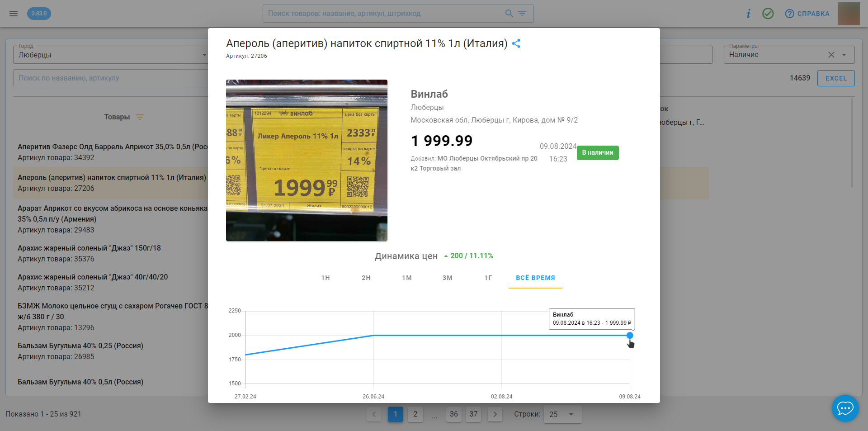Click the Артикул: 27206 label in dialog
The width and height of the screenshot is (868, 431).
click(x=246, y=56)
